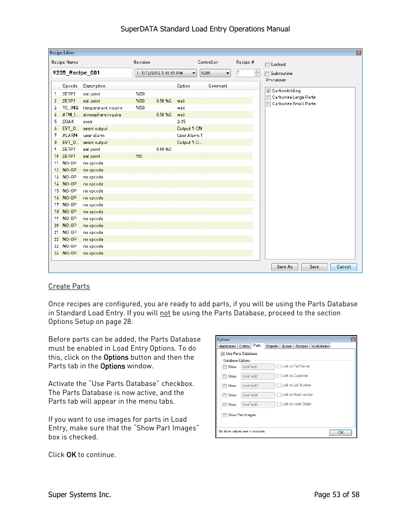411x532 pixels.
Task: Close the Recipe Editor window
Action: (358, 53)
